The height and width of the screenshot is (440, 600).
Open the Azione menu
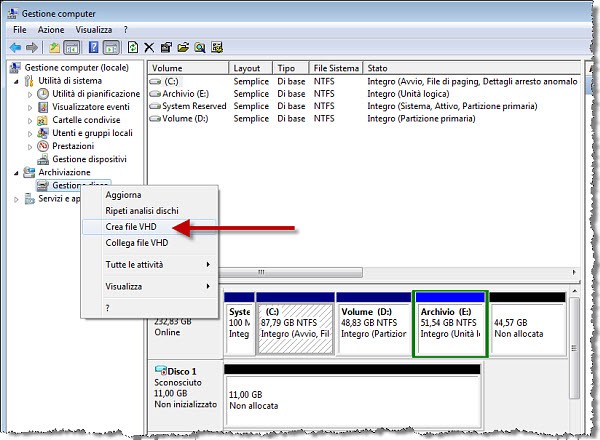click(x=51, y=30)
